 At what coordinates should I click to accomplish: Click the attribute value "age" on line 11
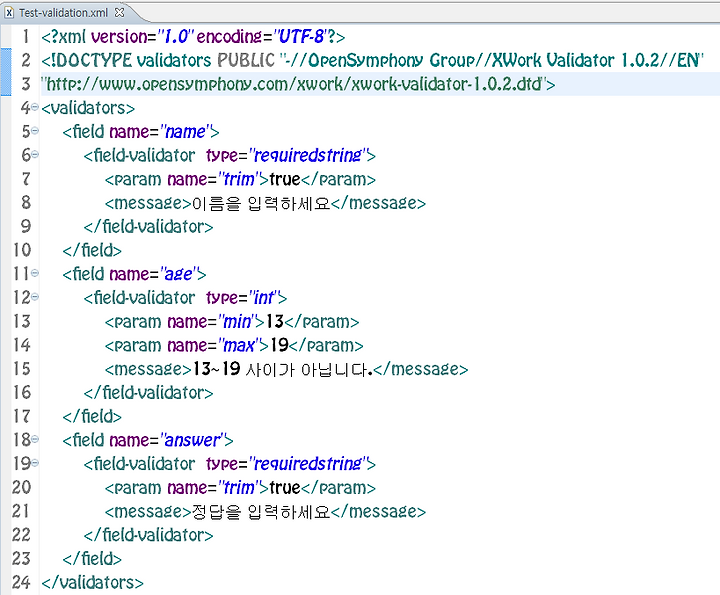179,274
